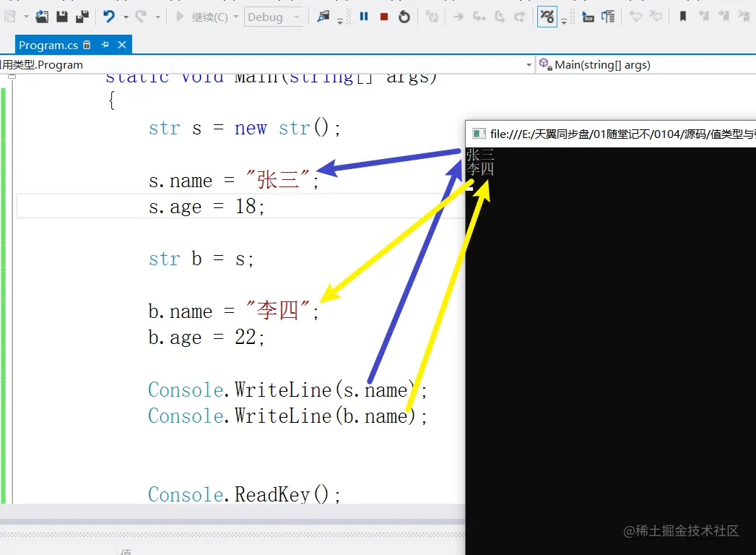Click the Open File toolbar icon
The width and height of the screenshot is (756, 555).
click(x=42, y=17)
